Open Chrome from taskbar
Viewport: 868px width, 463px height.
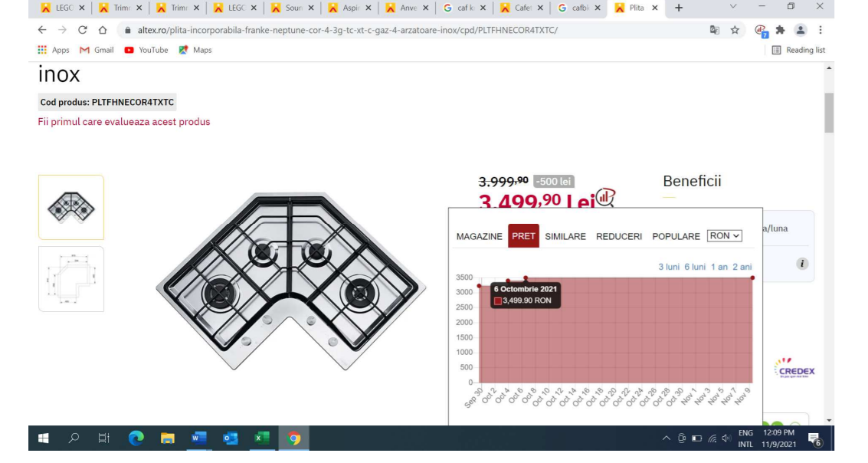coord(293,438)
